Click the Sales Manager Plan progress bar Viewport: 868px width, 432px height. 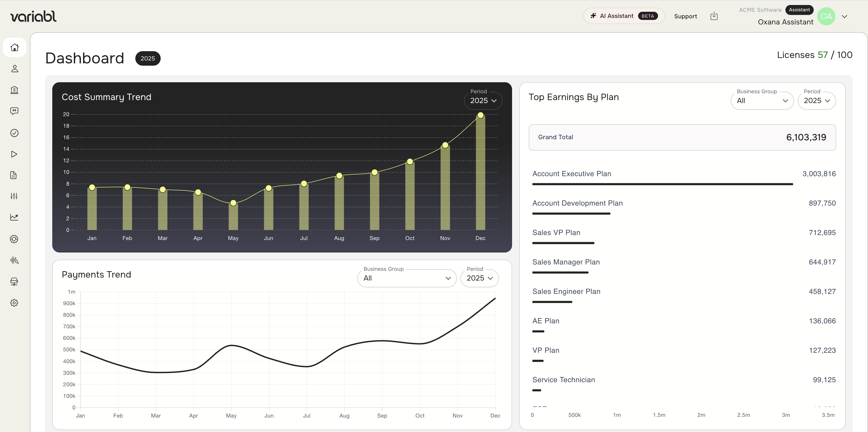pos(560,272)
